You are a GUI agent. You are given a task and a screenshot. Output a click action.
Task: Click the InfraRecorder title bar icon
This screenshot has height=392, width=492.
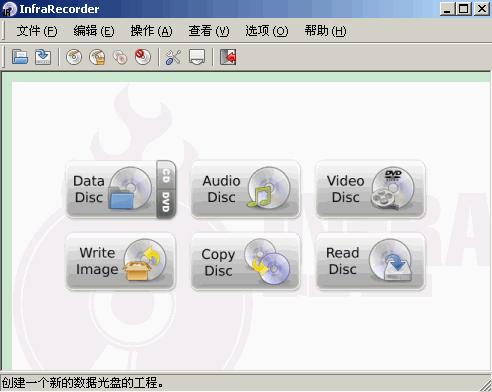click(x=9, y=9)
